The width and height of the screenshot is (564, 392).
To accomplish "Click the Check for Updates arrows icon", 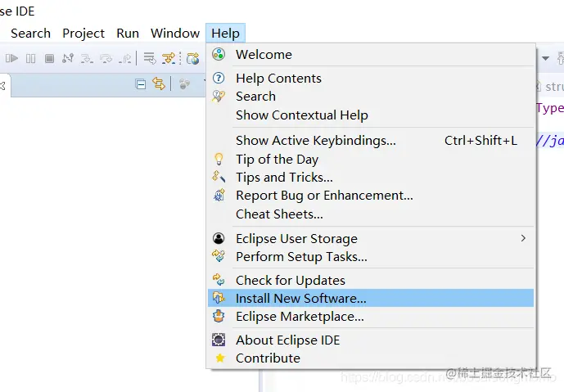I will pyautogui.click(x=219, y=279).
